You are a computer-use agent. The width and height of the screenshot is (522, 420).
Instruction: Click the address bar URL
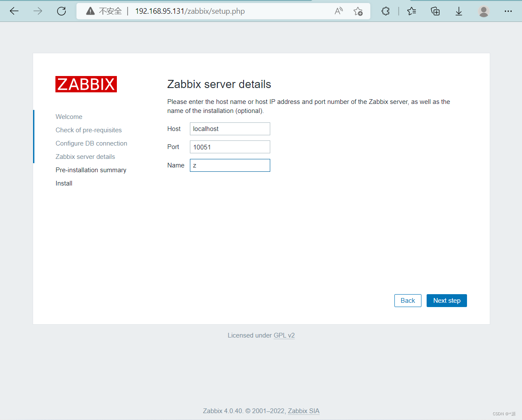[x=190, y=11]
